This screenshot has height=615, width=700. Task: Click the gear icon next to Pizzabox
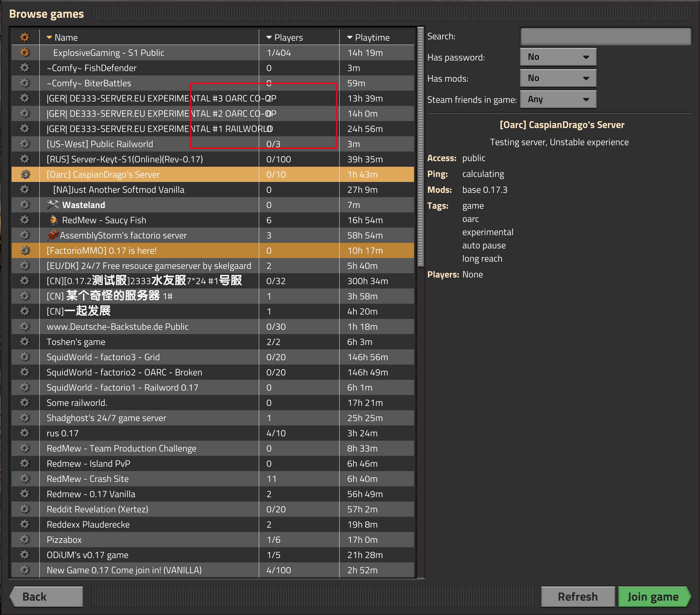pyautogui.click(x=25, y=540)
